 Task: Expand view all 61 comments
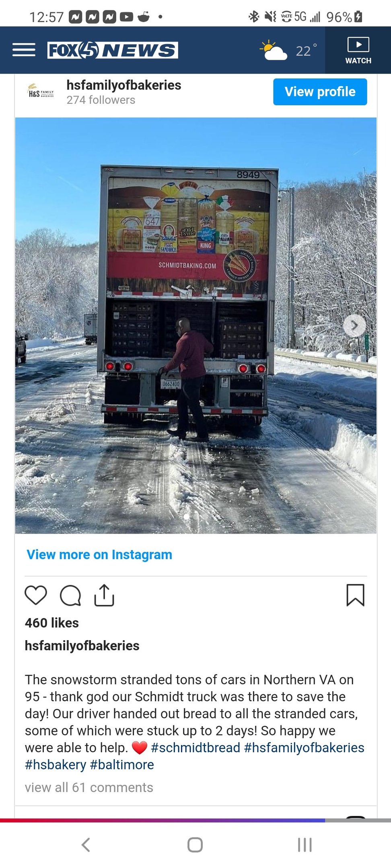(x=89, y=787)
